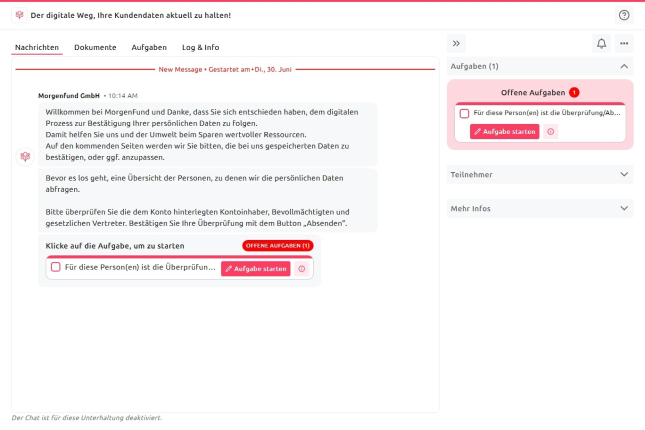Click the Morgenfund logo icon in header
Image resolution: width=645 pixels, height=430 pixels.
click(x=19, y=15)
